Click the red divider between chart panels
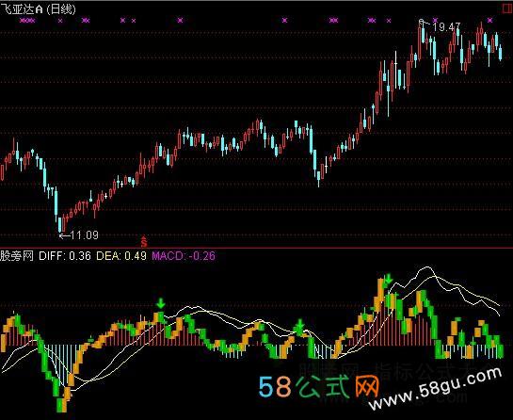This screenshot has height=420, width=513. pos(256,248)
